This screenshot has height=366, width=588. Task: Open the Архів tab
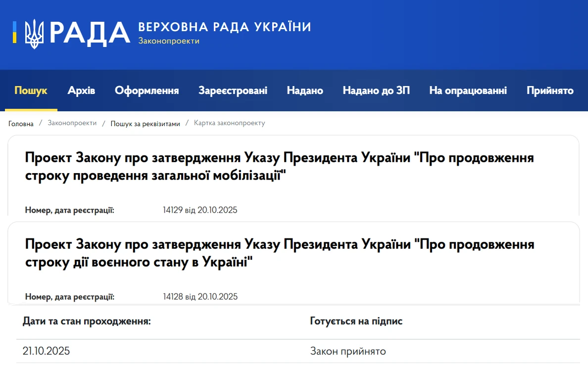point(81,91)
